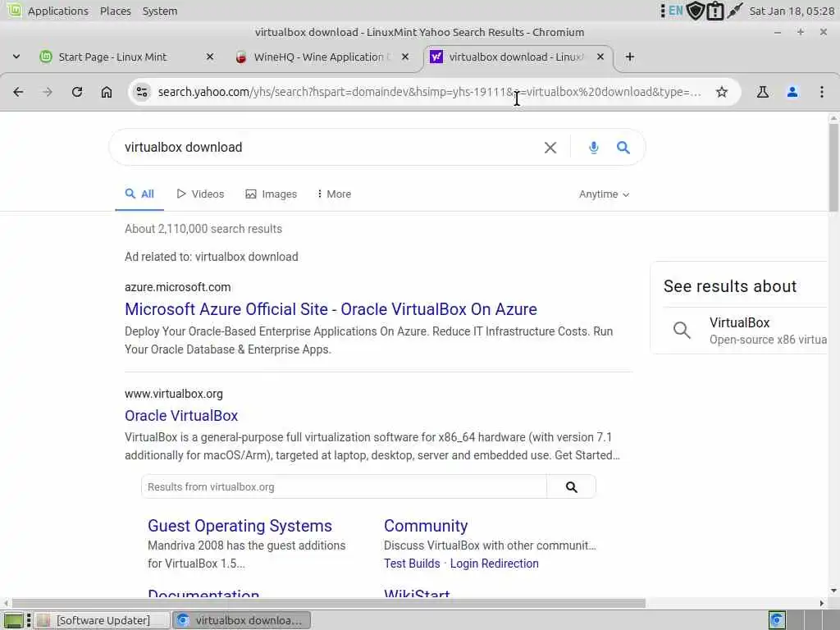Submit search with magnifier button

click(623, 148)
